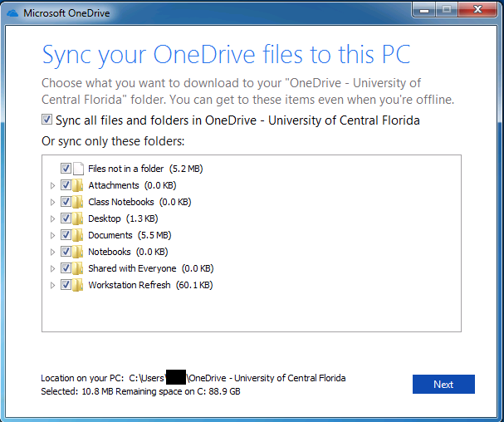Select the 'Notebooks (0.0 KB)' label

[x=128, y=252]
